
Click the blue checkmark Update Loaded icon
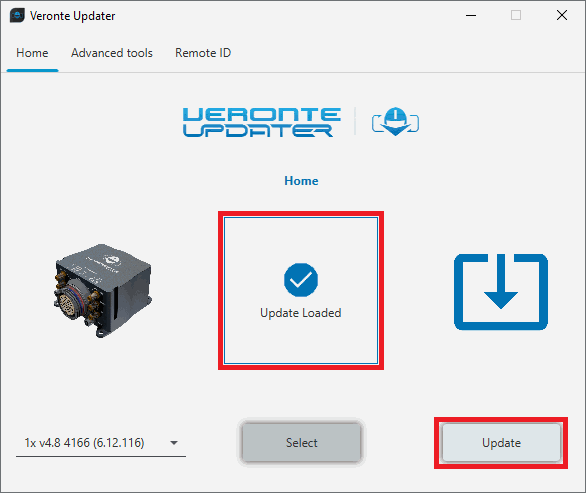click(x=301, y=280)
